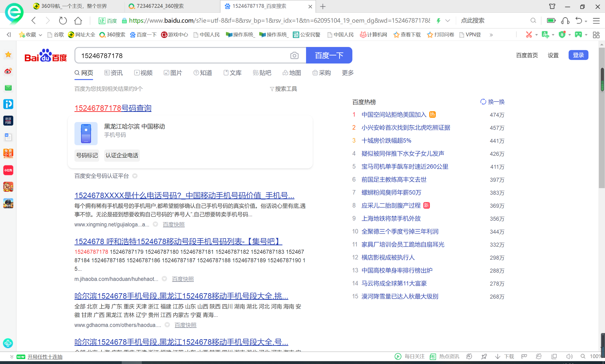Open the skin changer shirt icon
The height and width of the screenshot is (364, 605).
pyautogui.click(x=552, y=6)
